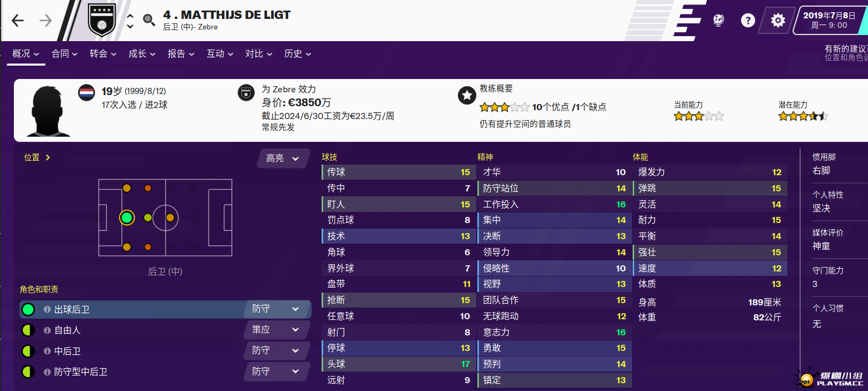868x391 pixels.
Task: Select the 自由人 role indicator circle
Action: 28,330
